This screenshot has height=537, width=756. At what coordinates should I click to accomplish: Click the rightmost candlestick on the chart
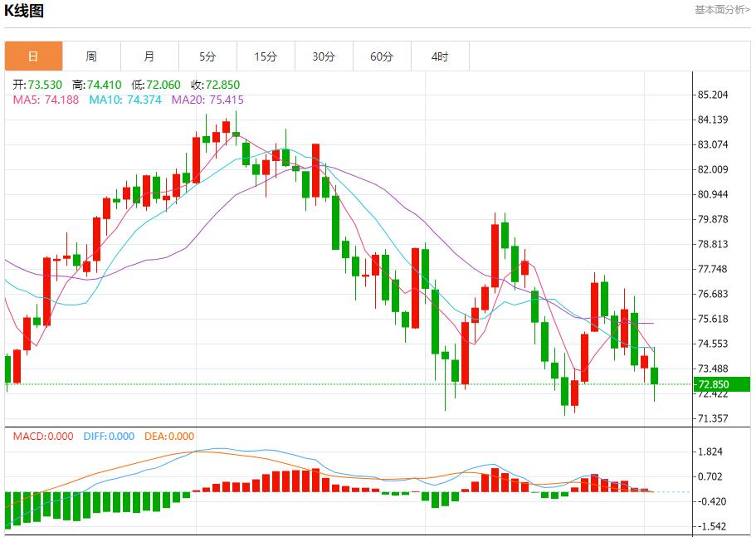coord(655,375)
